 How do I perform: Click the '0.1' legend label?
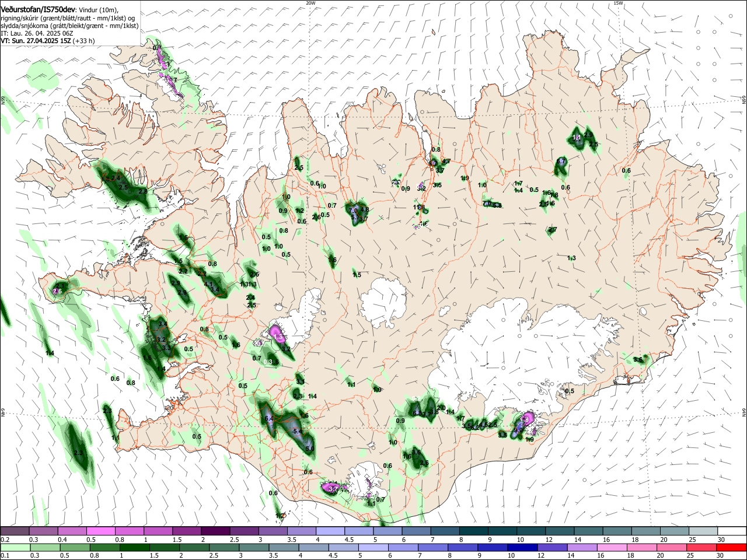4,555
